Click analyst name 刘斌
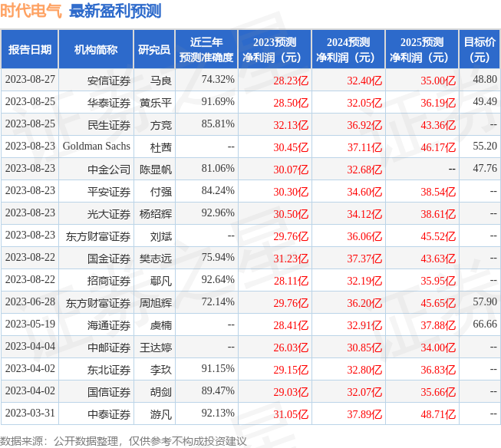The width and height of the screenshot is (501, 448). 161,236
